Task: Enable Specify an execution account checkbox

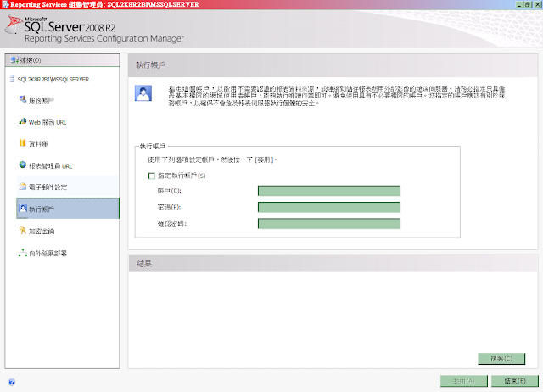Action: tap(151, 176)
